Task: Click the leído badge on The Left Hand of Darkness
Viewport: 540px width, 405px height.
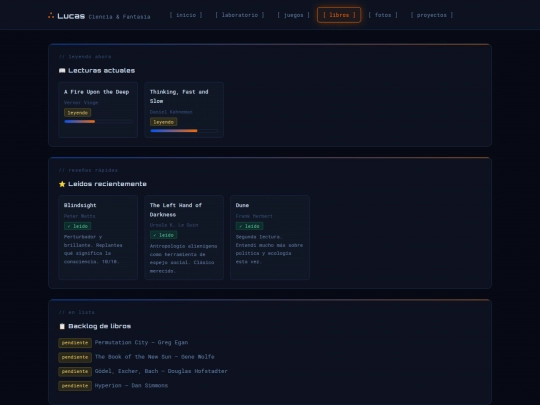Action: (x=164, y=235)
